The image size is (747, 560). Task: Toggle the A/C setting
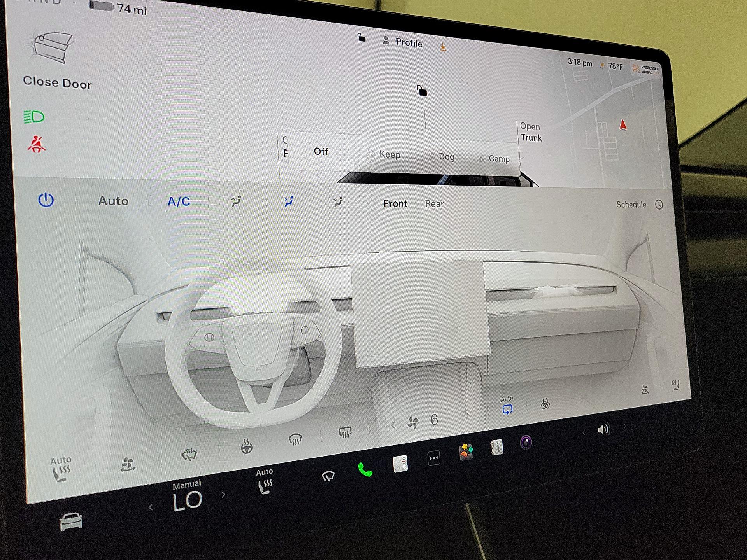coord(179,201)
